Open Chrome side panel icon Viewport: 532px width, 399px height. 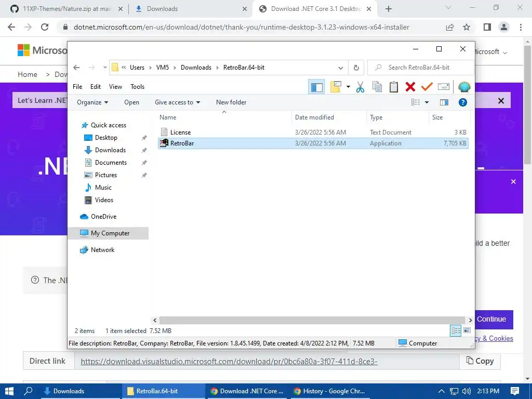pos(487,27)
